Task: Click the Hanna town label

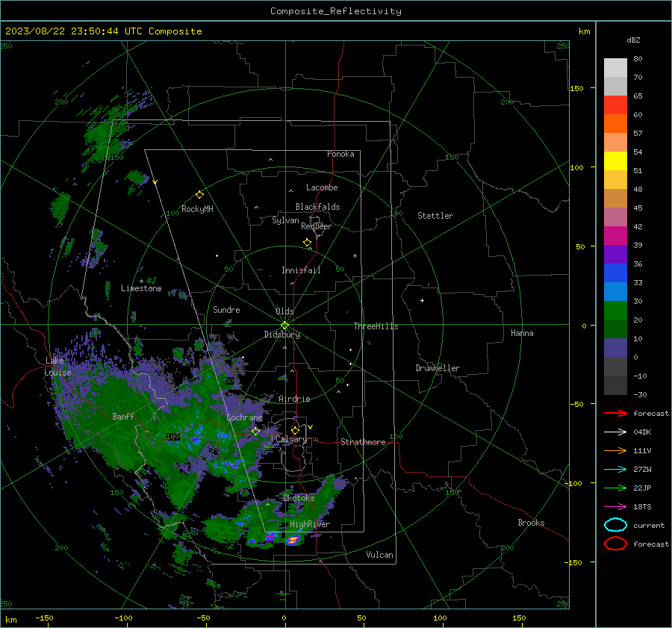Action: pyautogui.click(x=522, y=333)
